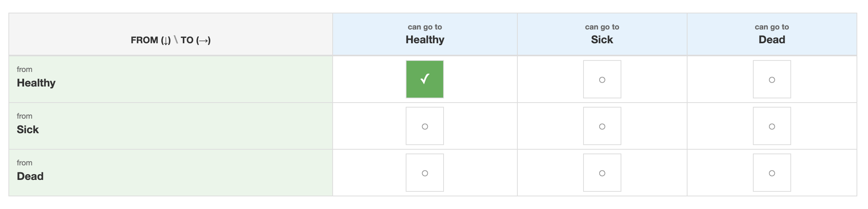Click the bold "Healthy" column header
This screenshot has height=209, width=868.
425,40
